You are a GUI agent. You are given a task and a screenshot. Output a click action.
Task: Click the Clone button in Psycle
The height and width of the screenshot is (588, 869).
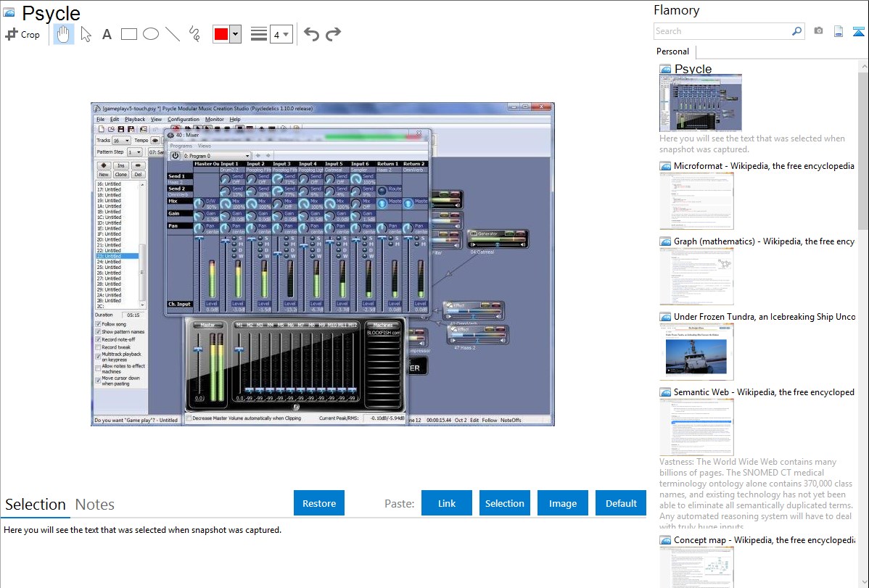pos(121,175)
